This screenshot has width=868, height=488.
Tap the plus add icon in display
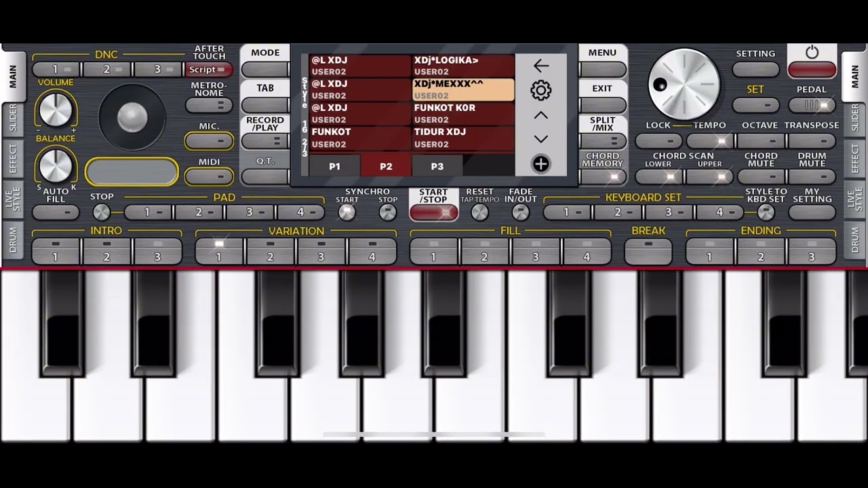(x=540, y=164)
